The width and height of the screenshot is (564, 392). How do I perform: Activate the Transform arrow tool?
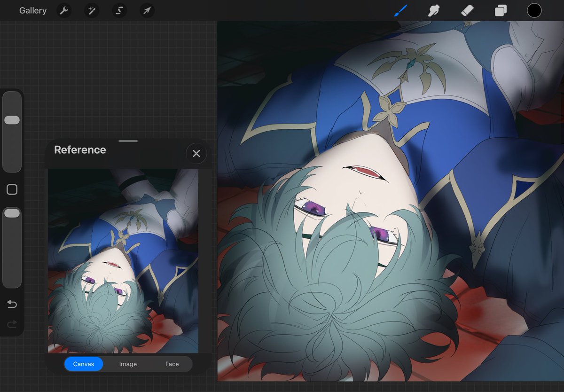pyautogui.click(x=147, y=10)
